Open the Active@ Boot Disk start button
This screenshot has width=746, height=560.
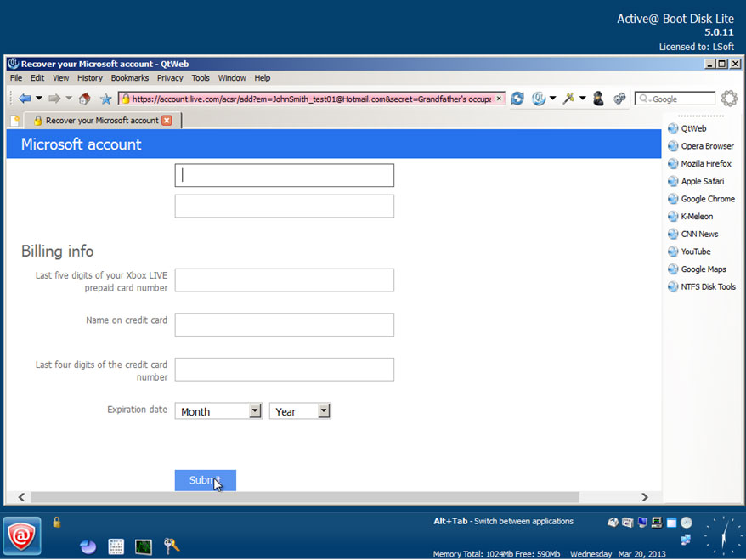point(22,535)
